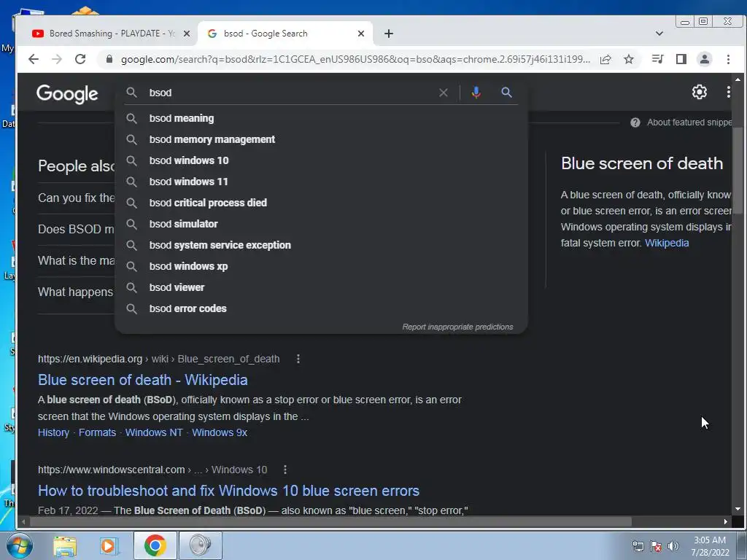Open the History sitelink
747x560 pixels.
click(x=53, y=432)
